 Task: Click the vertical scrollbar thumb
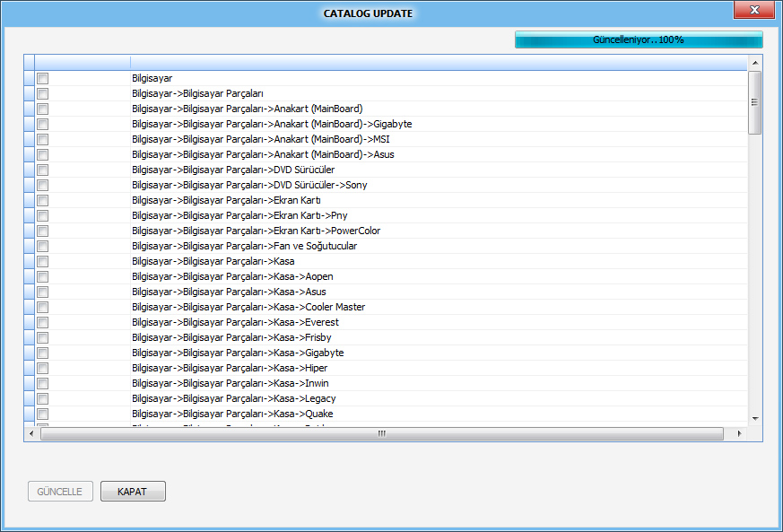(x=755, y=102)
